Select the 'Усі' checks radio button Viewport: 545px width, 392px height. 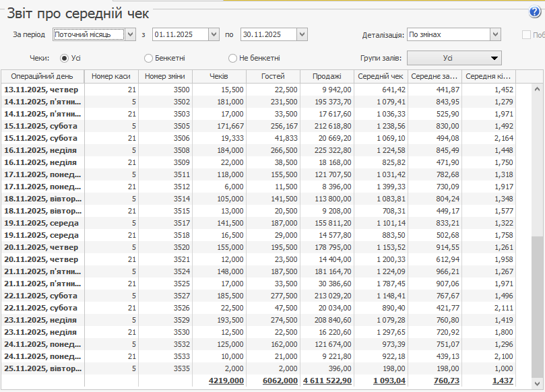click(x=65, y=58)
